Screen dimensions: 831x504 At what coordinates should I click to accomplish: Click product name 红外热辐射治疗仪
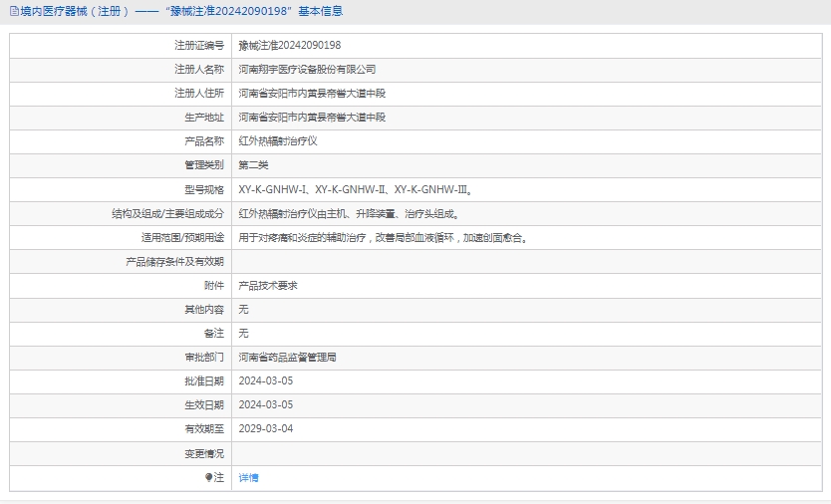[x=277, y=141]
